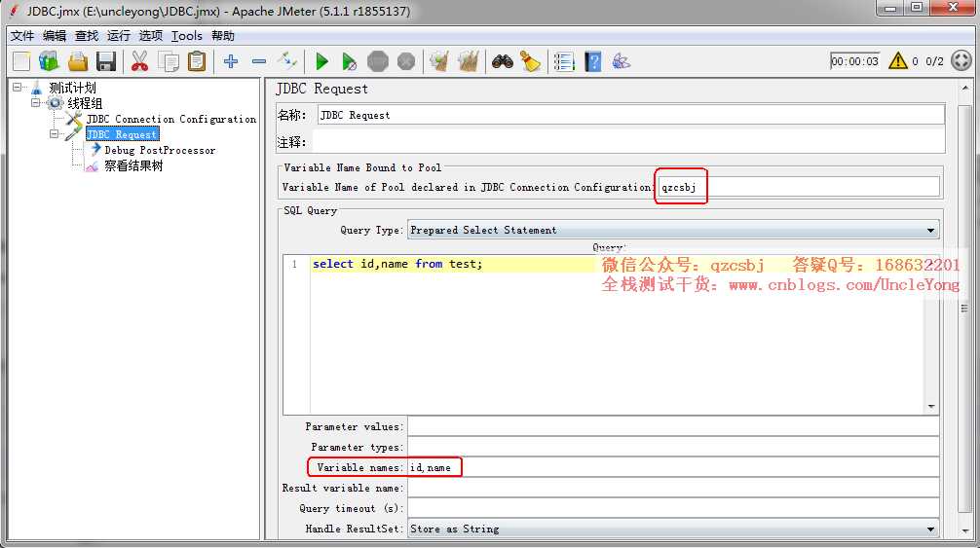Open the 查找 menu
980x548 pixels.
[x=87, y=36]
